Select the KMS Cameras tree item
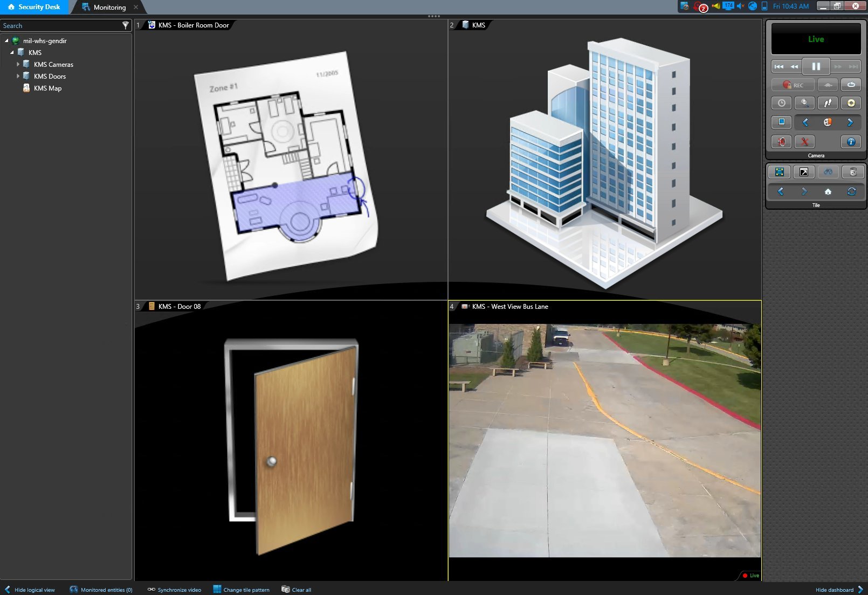Viewport: 868px width, 595px height. coord(53,64)
